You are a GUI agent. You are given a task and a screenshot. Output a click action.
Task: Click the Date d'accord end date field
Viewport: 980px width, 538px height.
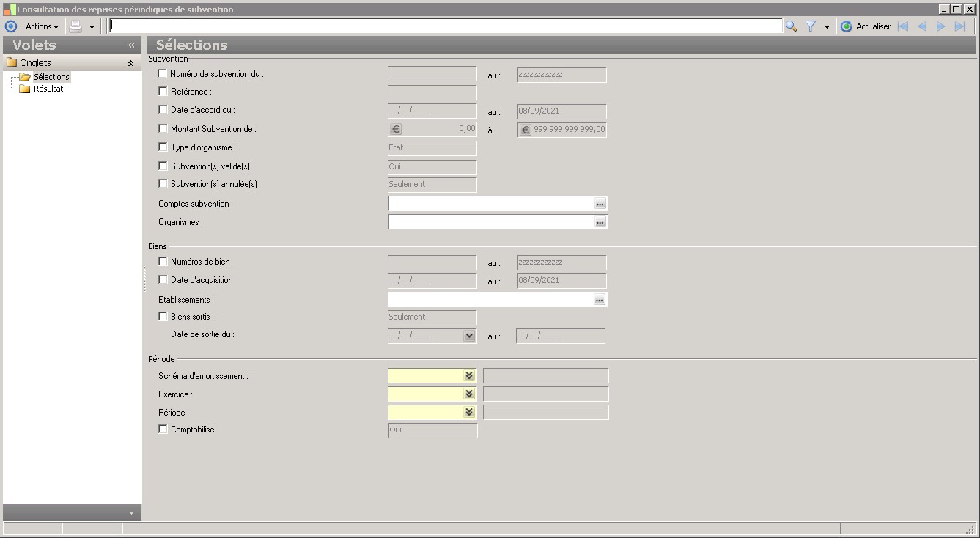562,111
